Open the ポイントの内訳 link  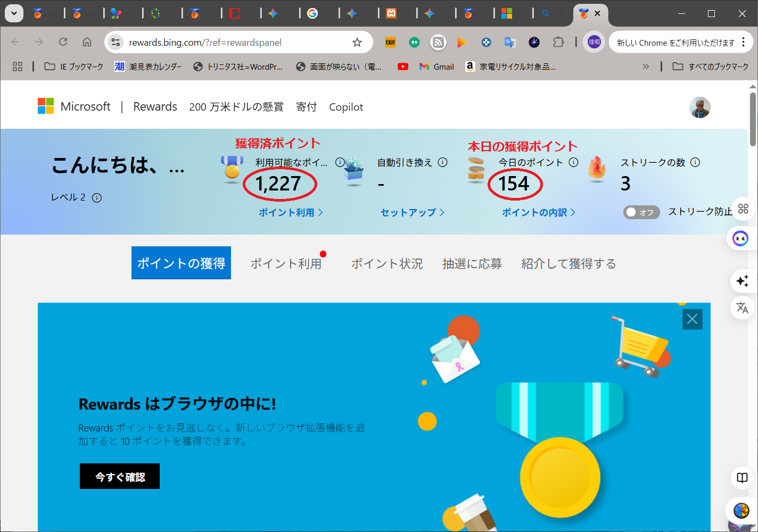pyautogui.click(x=539, y=212)
